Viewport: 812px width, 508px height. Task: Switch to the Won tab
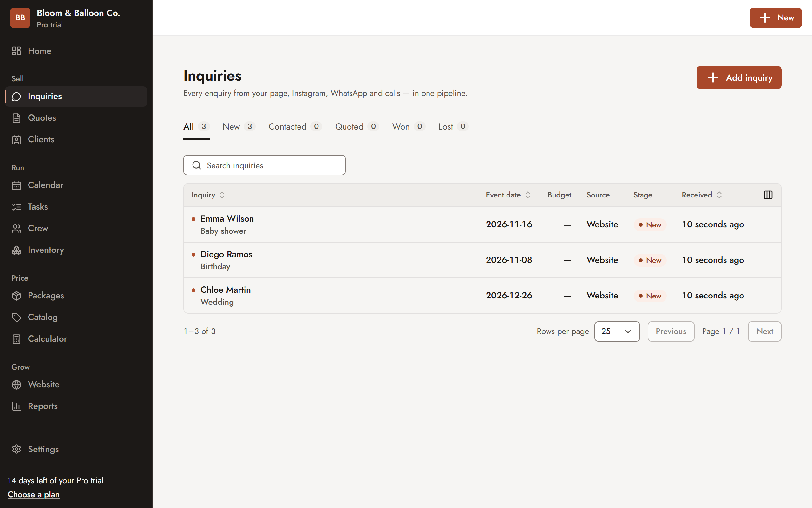[x=409, y=127]
